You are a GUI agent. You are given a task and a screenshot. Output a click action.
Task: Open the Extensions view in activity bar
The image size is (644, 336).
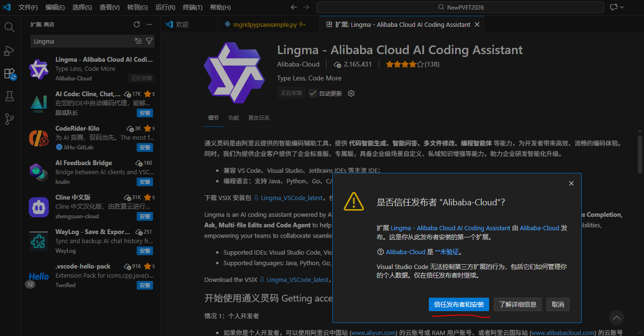(x=10, y=73)
